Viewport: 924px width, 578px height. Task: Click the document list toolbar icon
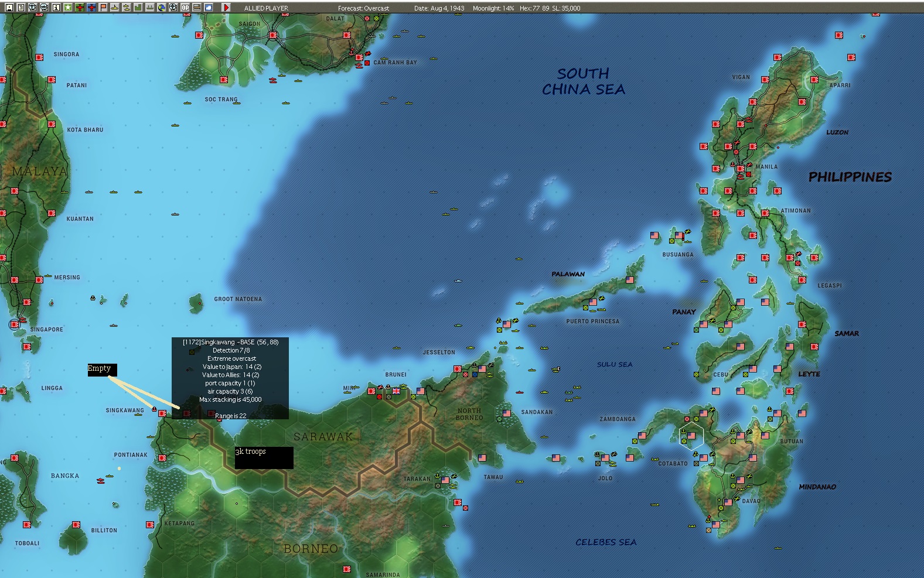21,8
